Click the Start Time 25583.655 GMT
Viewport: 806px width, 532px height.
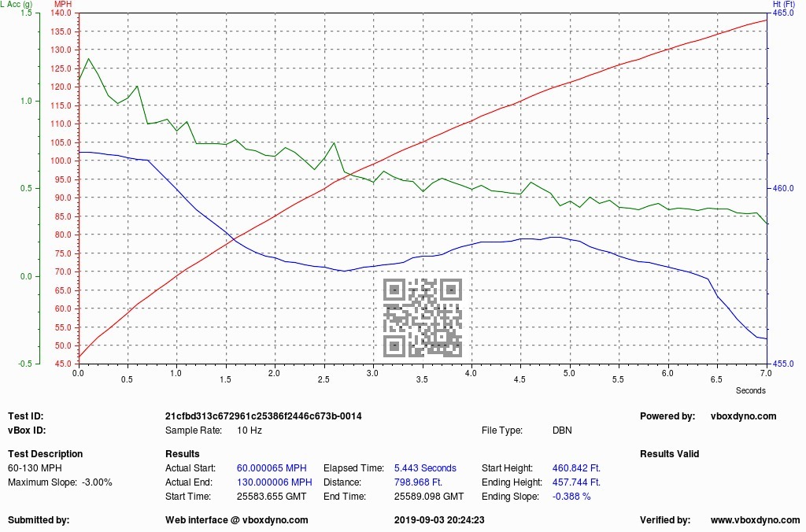(272, 497)
